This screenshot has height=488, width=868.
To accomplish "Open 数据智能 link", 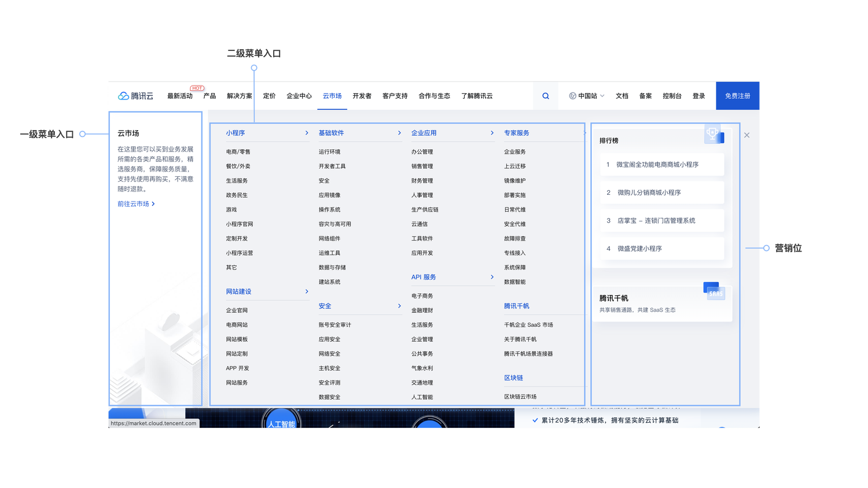I will (514, 282).
